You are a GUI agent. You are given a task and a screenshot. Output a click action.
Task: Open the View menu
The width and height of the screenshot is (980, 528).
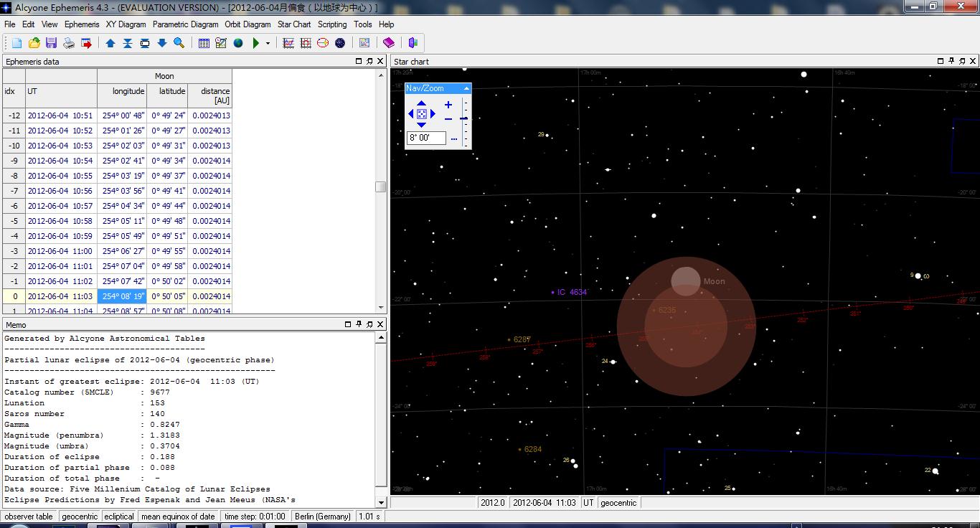point(50,24)
